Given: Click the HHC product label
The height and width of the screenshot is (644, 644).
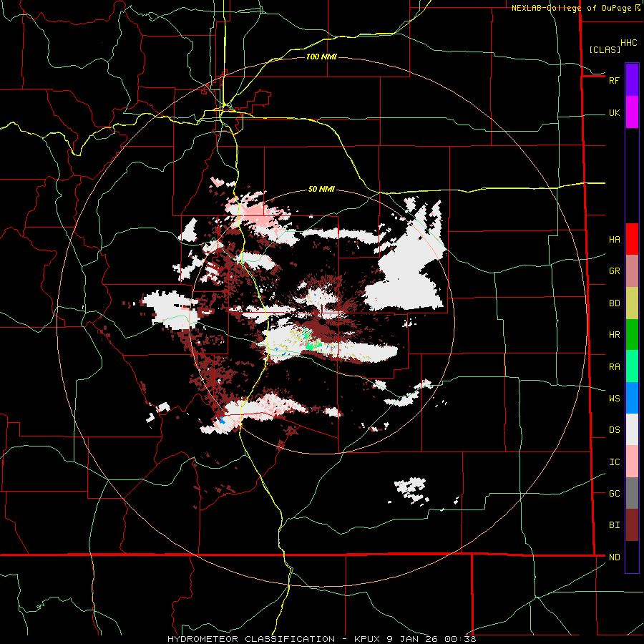Looking at the screenshot, I should 629,43.
